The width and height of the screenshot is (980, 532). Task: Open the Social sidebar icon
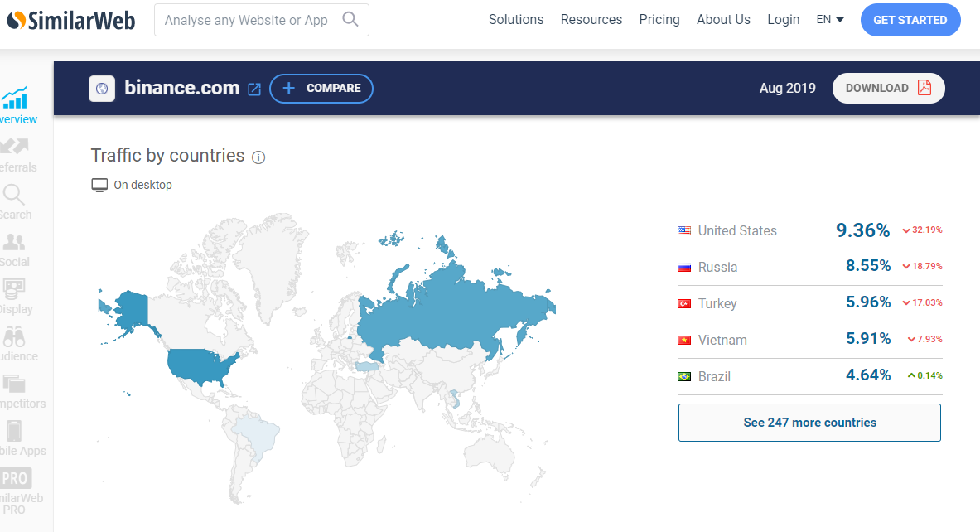click(14, 242)
